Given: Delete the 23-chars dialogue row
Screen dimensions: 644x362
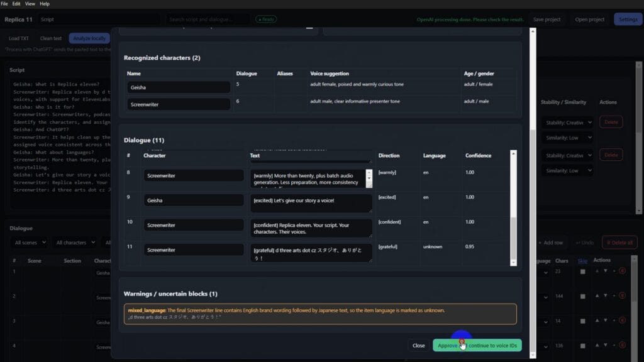Looking at the screenshot, I should tap(622, 271).
